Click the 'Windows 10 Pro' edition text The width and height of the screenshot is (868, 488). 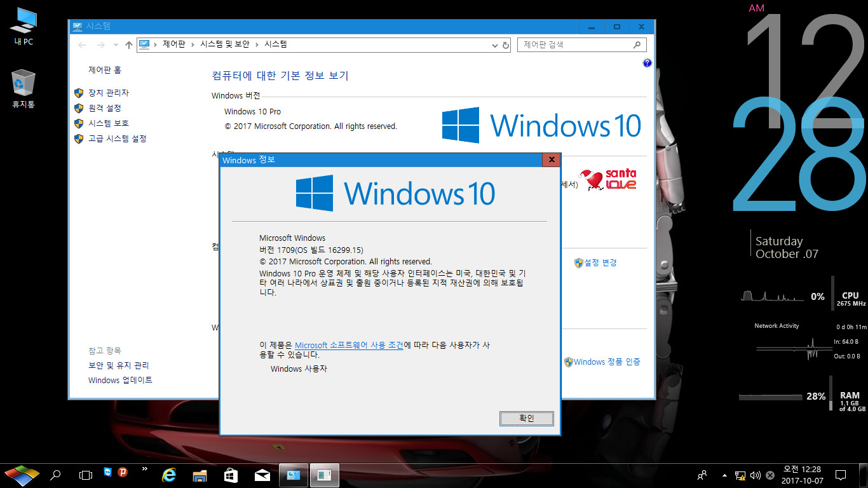coord(252,111)
